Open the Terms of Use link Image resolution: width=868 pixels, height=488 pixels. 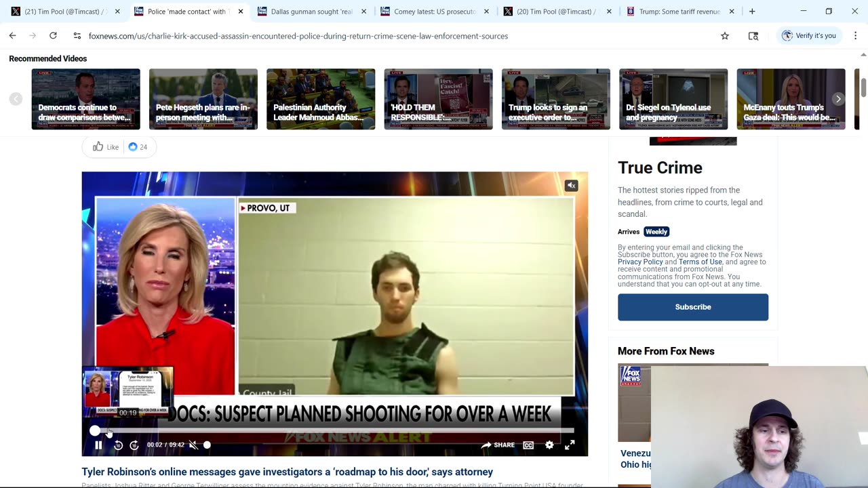tap(701, 262)
